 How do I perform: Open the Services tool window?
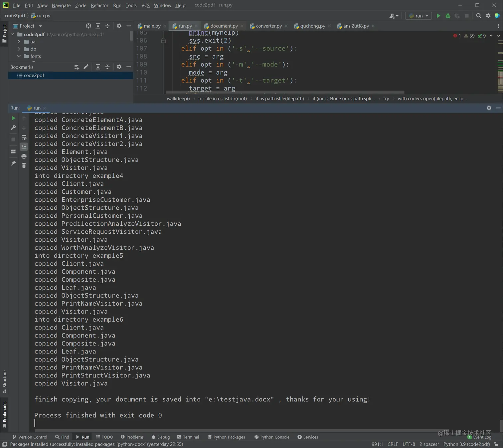coord(308,437)
